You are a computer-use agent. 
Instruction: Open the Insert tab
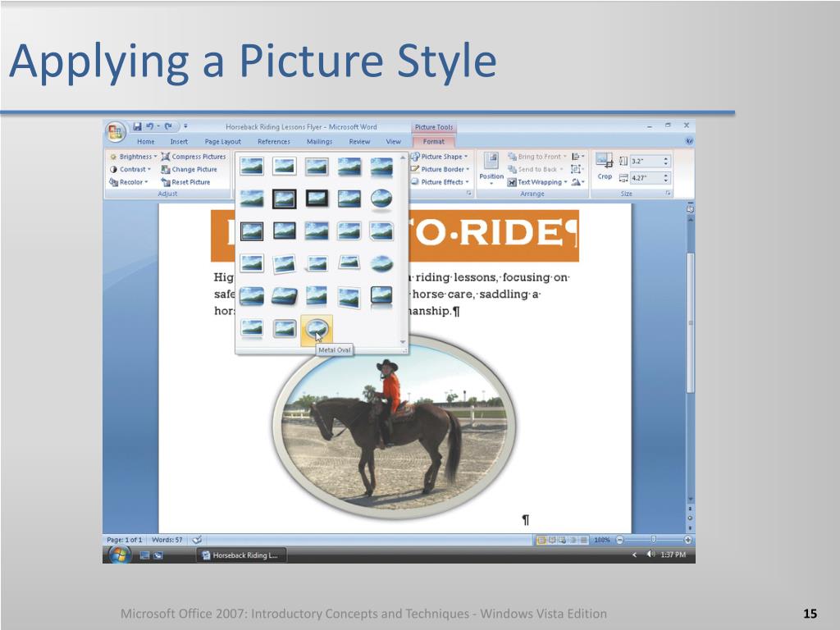tap(179, 141)
